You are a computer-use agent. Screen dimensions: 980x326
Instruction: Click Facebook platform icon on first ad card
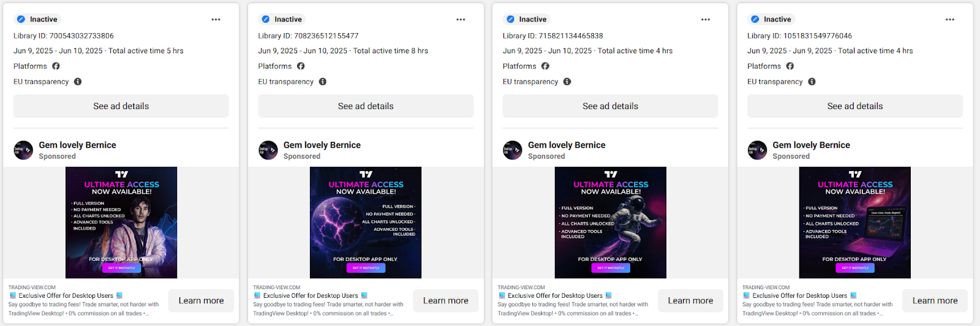coord(56,66)
